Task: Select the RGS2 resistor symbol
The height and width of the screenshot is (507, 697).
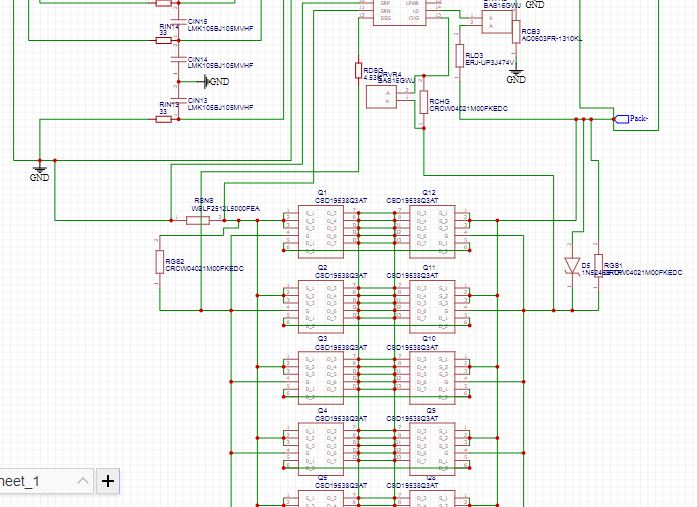Action: [x=160, y=262]
